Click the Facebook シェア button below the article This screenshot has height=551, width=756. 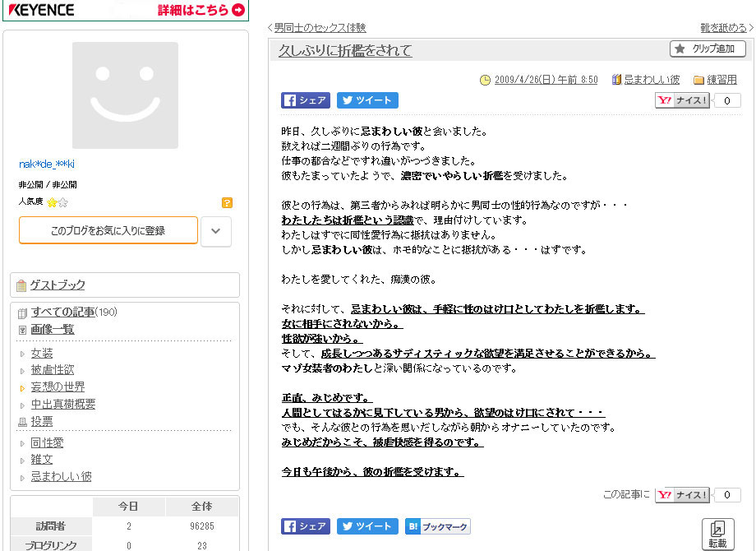[x=305, y=526]
